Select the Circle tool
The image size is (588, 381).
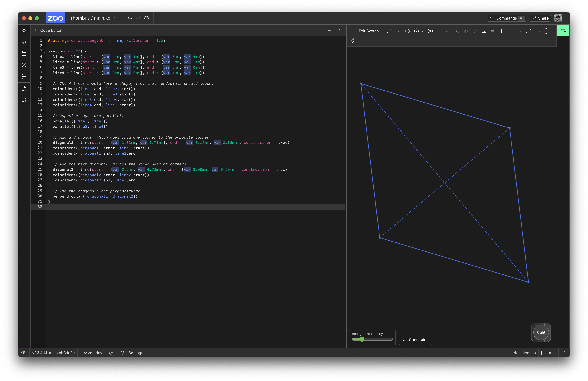(407, 31)
